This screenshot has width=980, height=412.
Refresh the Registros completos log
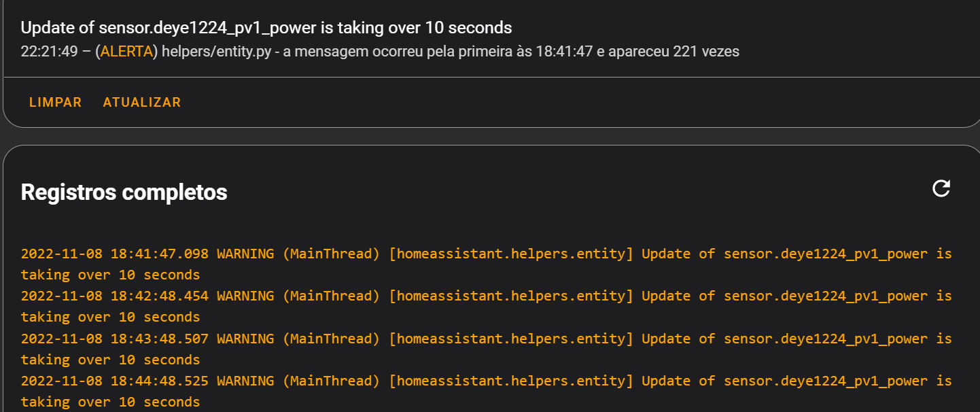coord(941,188)
